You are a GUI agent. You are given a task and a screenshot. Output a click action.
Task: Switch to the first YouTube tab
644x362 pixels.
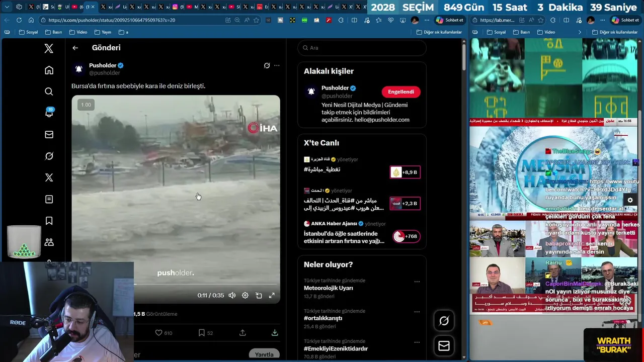pos(77,7)
